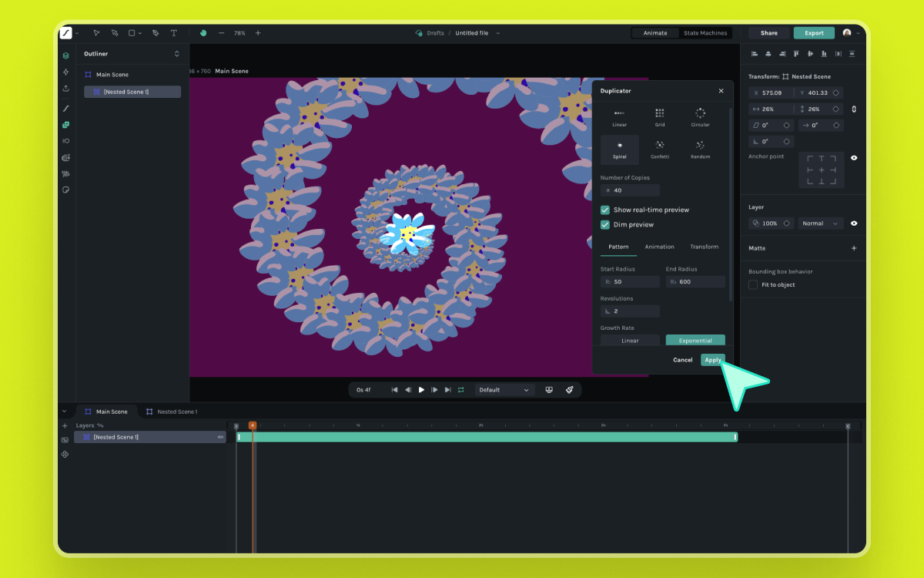Open the Default playback dropdown

[x=504, y=390]
